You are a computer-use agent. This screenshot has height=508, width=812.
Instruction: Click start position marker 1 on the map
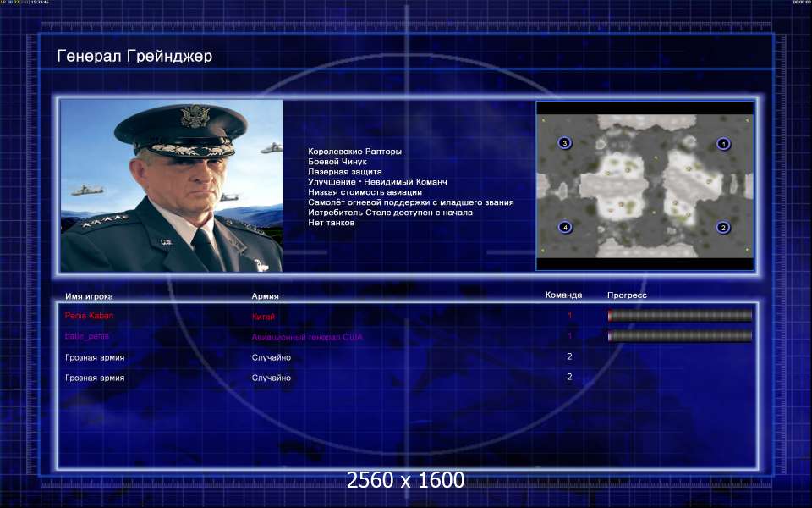tap(723, 144)
